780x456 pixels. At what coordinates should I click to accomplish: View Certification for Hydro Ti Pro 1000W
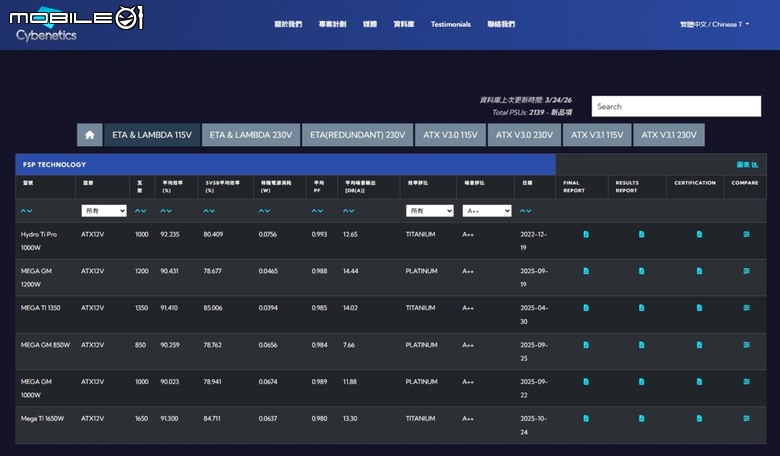pos(699,234)
